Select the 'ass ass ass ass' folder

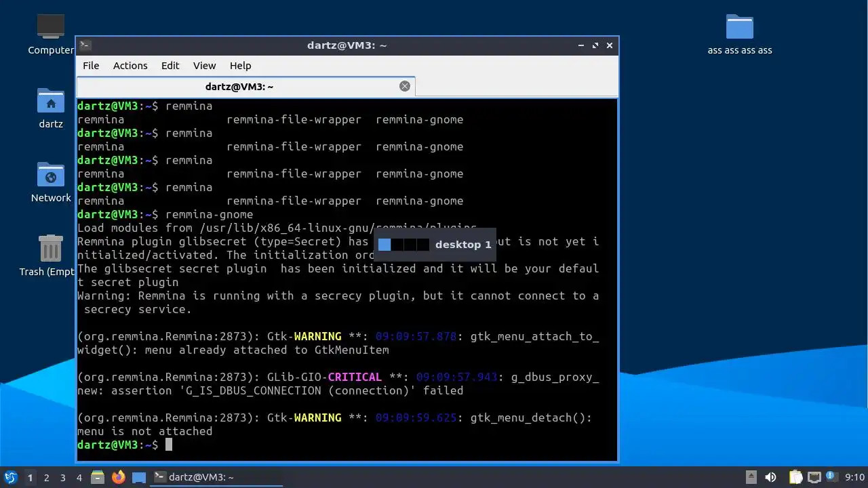(740, 35)
